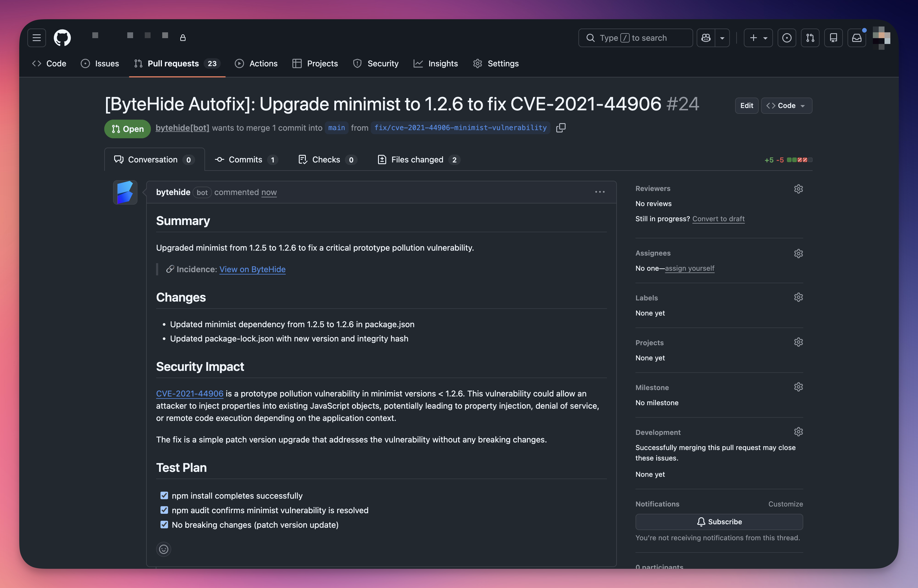Open the Milestone settings gear
Viewport: 918px width, 588px height.
click(798, 387)
